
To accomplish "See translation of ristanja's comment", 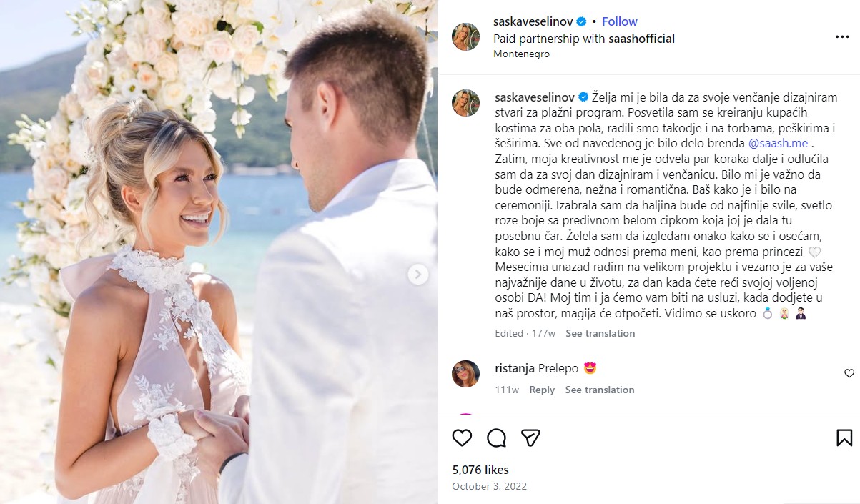I will click(600, 390).
